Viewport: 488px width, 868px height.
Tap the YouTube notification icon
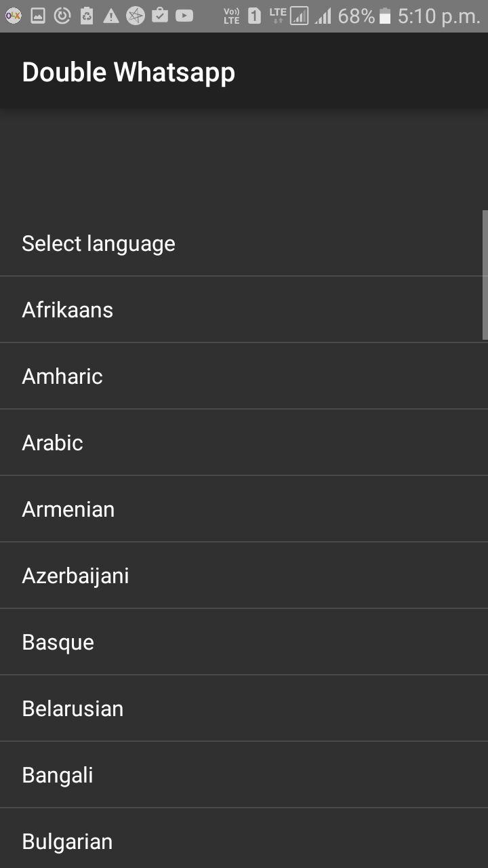184,16
